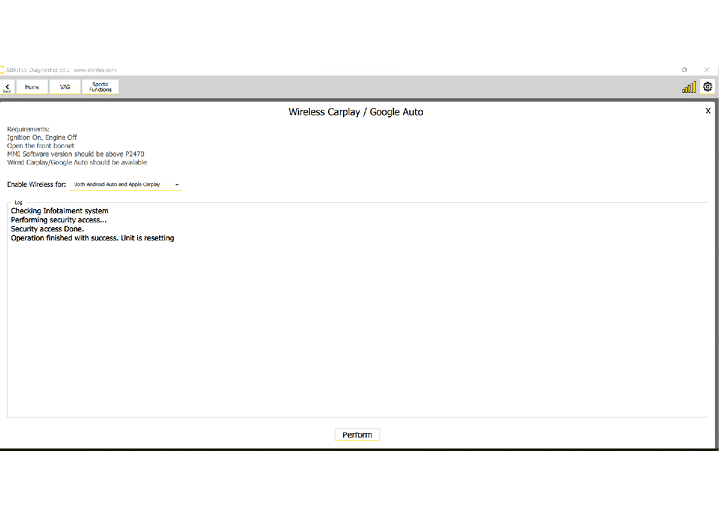
Task: Go to the Home tab
Action: (x=32, y=87)
